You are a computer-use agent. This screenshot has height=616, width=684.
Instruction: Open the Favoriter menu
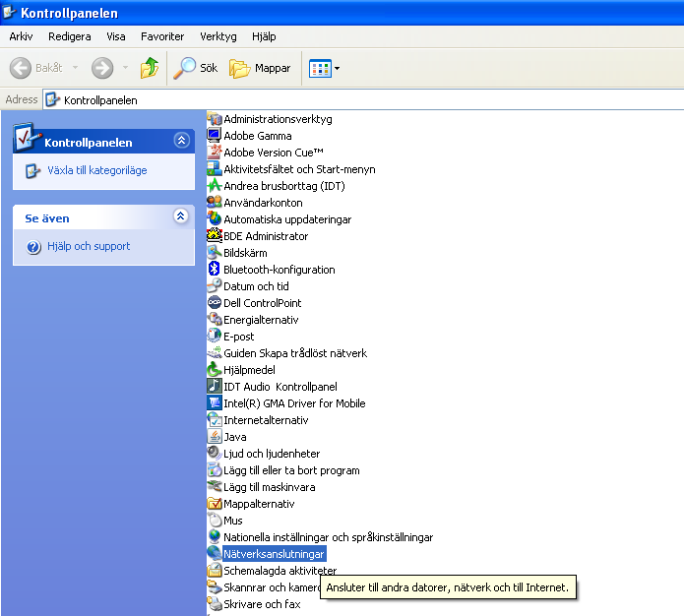[162, 36]
